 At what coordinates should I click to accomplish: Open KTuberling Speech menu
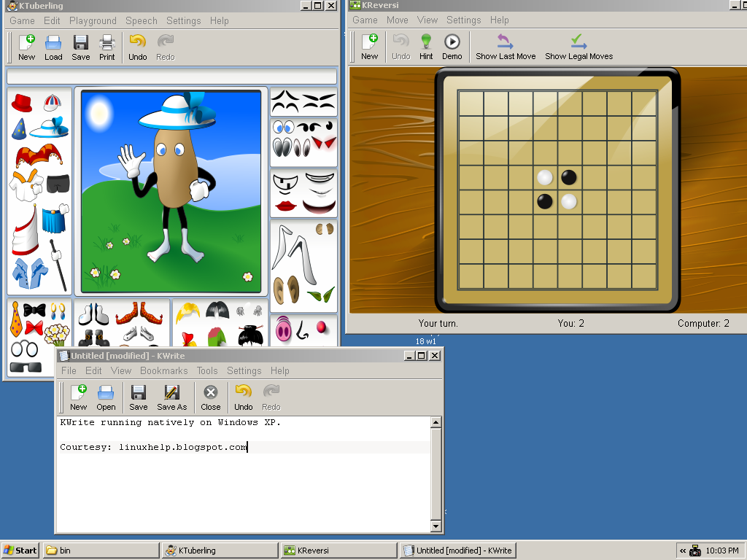141,20
